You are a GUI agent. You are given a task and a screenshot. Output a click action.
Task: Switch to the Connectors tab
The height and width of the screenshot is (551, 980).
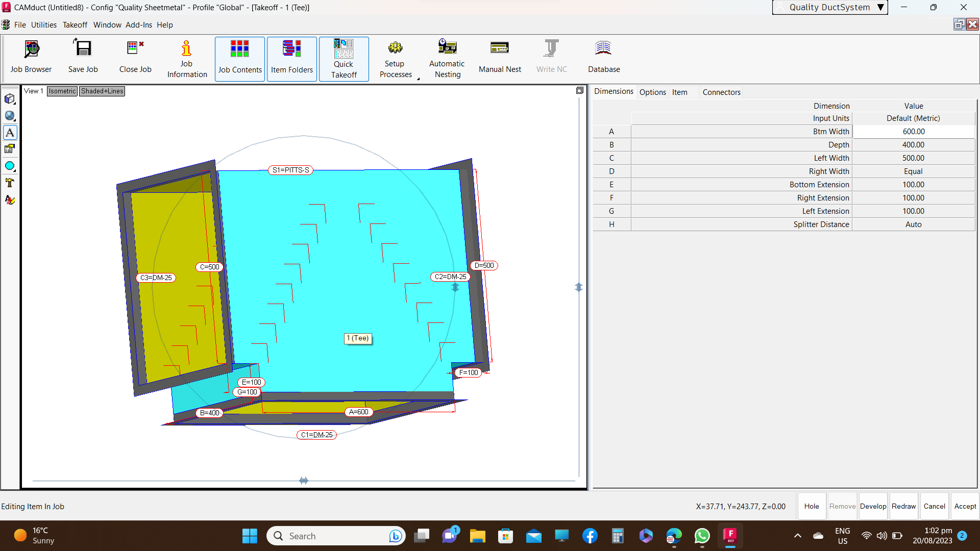[x=721, y=92]
